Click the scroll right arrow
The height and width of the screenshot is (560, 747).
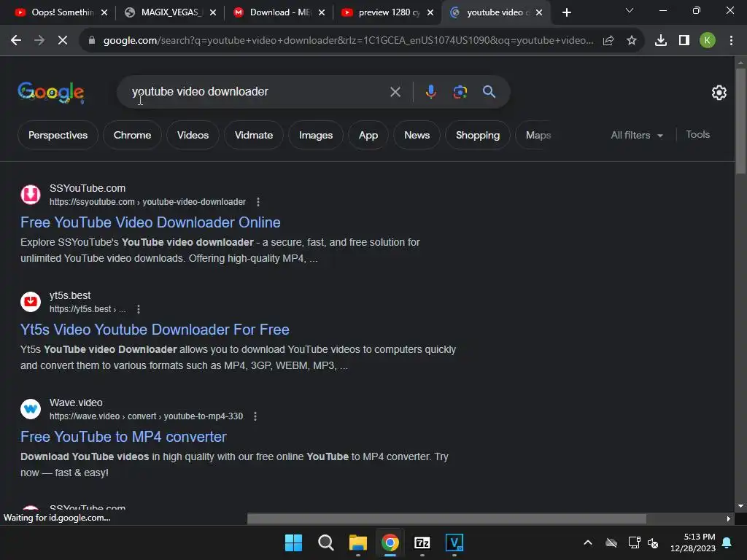click(x=729, y=518)
